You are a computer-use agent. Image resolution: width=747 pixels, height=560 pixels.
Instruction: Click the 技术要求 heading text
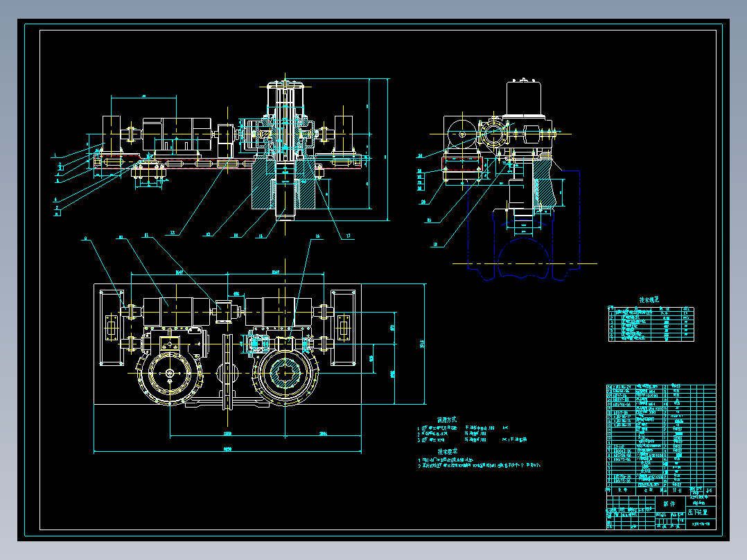(x=447, y=451)
